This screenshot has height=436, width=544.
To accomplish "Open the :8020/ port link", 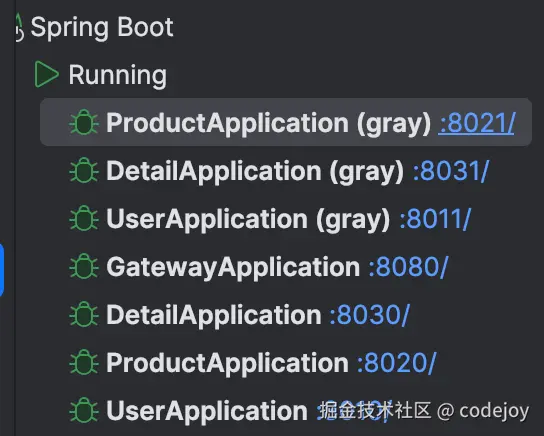I will point(397,363).
